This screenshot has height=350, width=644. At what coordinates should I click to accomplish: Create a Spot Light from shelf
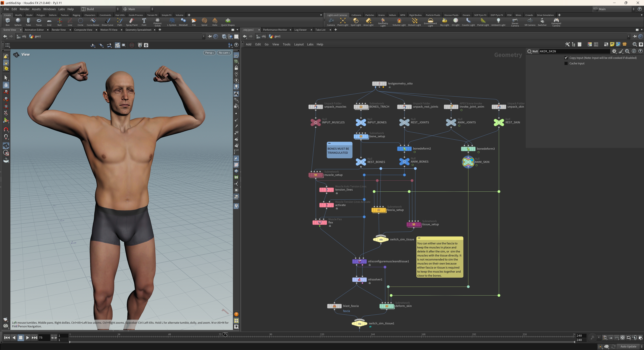point(356,21)
